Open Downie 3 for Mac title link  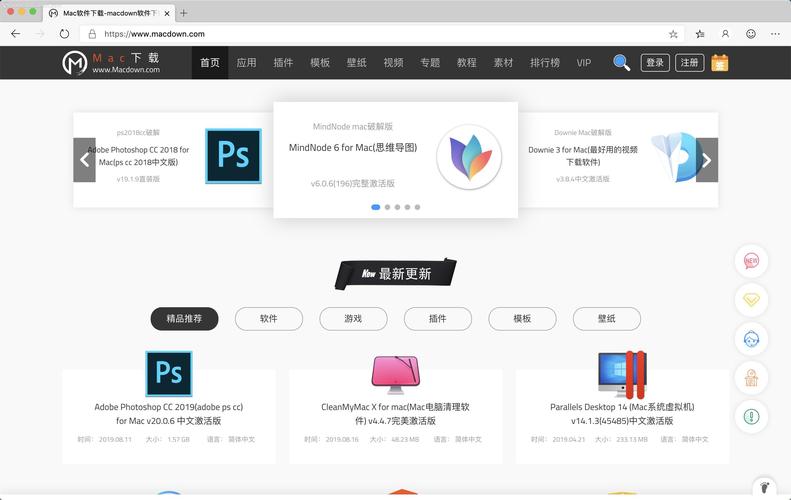point(583,156)
